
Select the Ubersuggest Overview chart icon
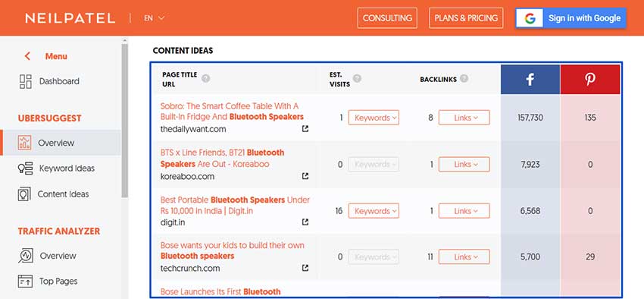(x=25, y=143)
